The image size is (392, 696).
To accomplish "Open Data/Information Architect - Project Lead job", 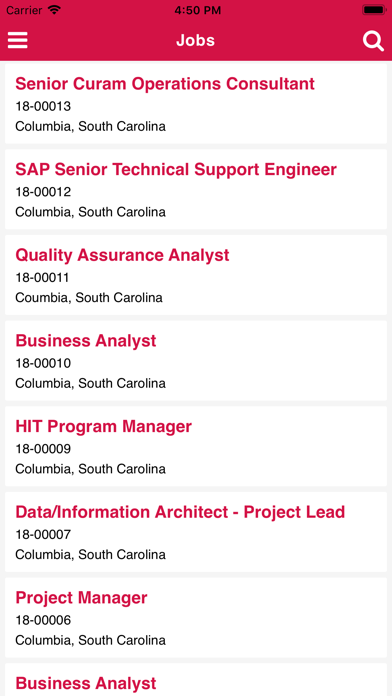I will click(x=196, y=532).
